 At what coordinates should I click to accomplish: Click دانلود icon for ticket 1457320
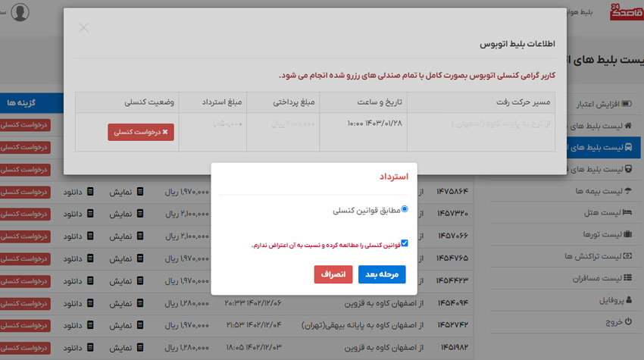(90, 214)
